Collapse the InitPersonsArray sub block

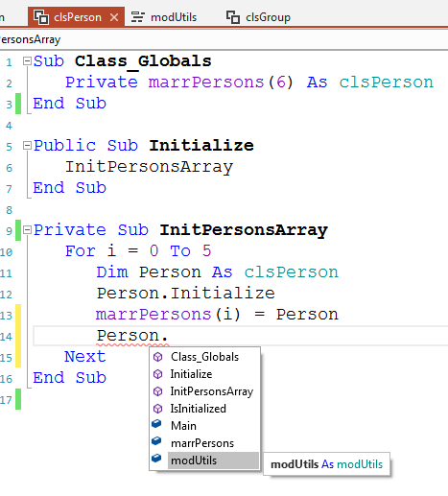pos(27,230)
